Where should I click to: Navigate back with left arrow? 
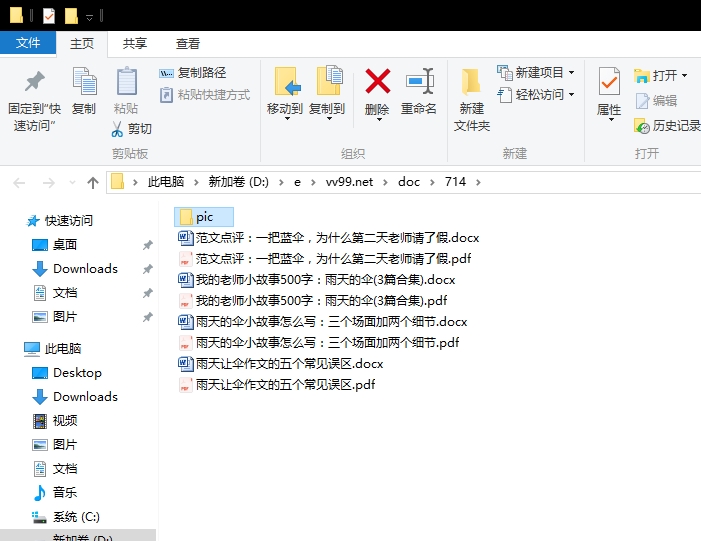19,182
